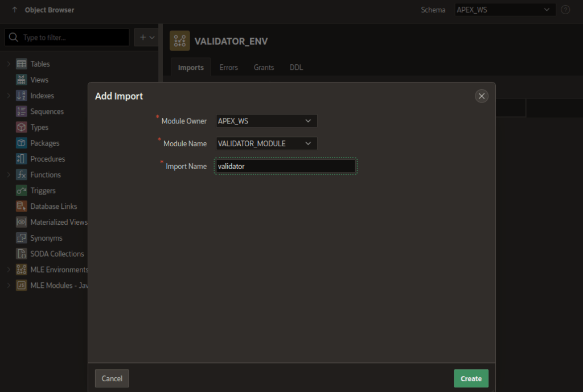Click the Import Name input field

coord(285,166)
